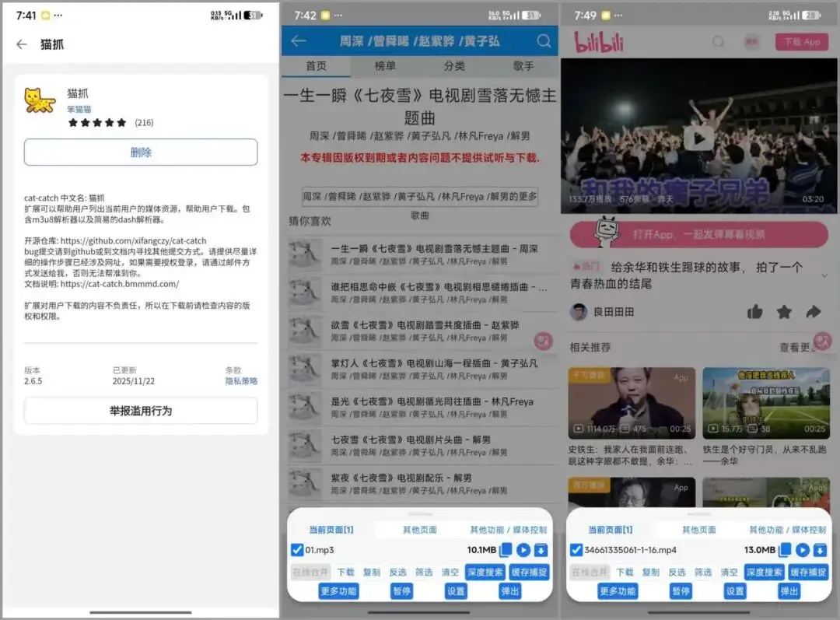
Task: Tap the 打开App，一起发弹幕看视频 banner
Action: click(698, 234)
